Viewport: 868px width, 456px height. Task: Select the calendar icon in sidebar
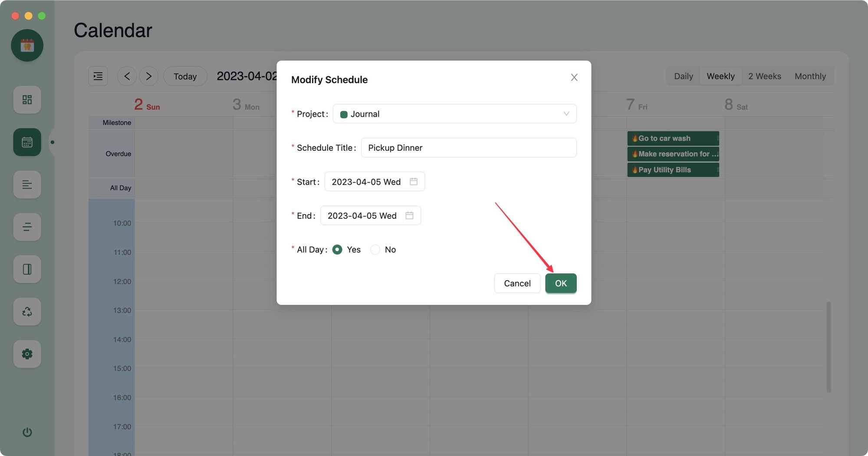click(x=27, y=142)
